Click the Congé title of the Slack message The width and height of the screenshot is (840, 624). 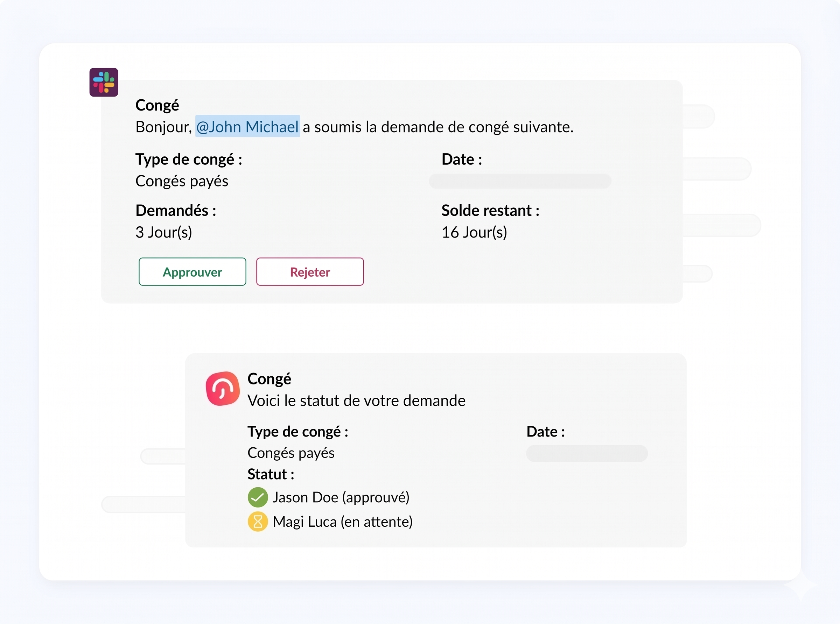157,105
